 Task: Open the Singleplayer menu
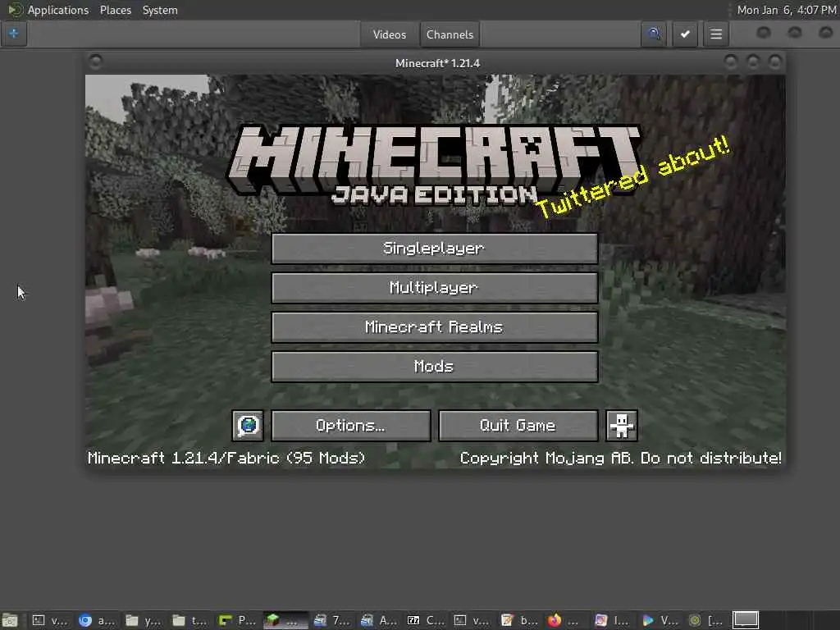(435, 249)
